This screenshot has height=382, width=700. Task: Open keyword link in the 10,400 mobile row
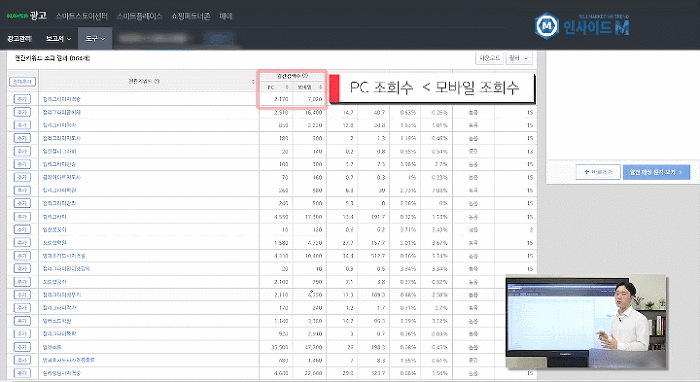click(x=64, y=256)
